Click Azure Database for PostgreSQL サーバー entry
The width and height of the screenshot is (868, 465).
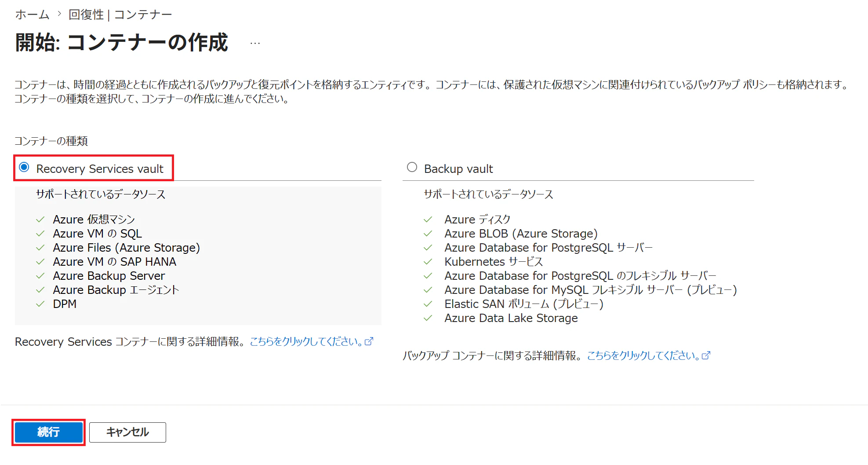548,248
